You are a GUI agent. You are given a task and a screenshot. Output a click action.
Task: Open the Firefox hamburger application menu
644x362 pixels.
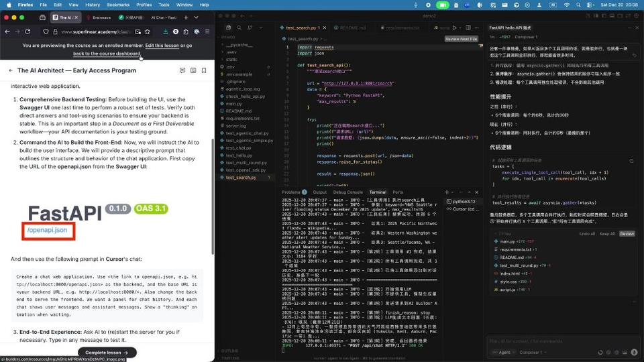coord(207,32)
